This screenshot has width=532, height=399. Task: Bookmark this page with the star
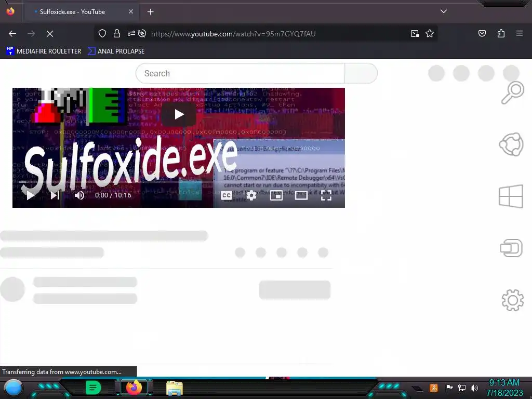(430, 33)
